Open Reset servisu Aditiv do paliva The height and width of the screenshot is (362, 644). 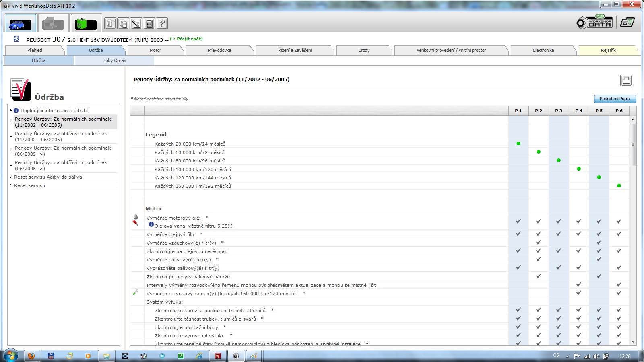tap(48, 177)
